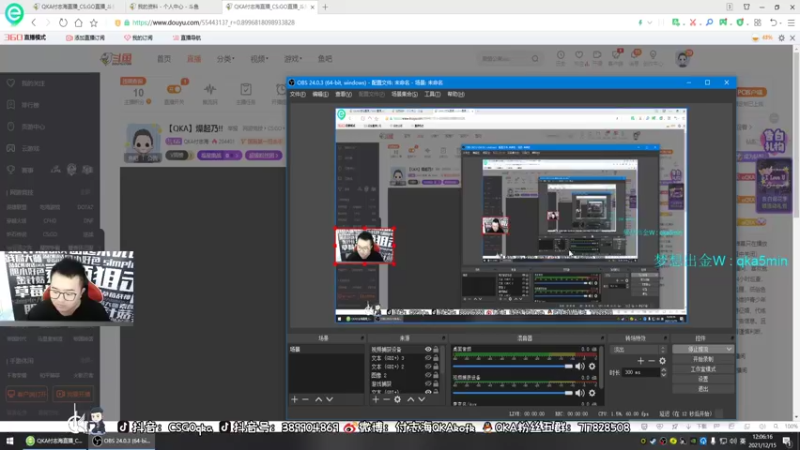
Task: Open source properties with the gear icon in the 来源 panel
Action: [397, 399]
